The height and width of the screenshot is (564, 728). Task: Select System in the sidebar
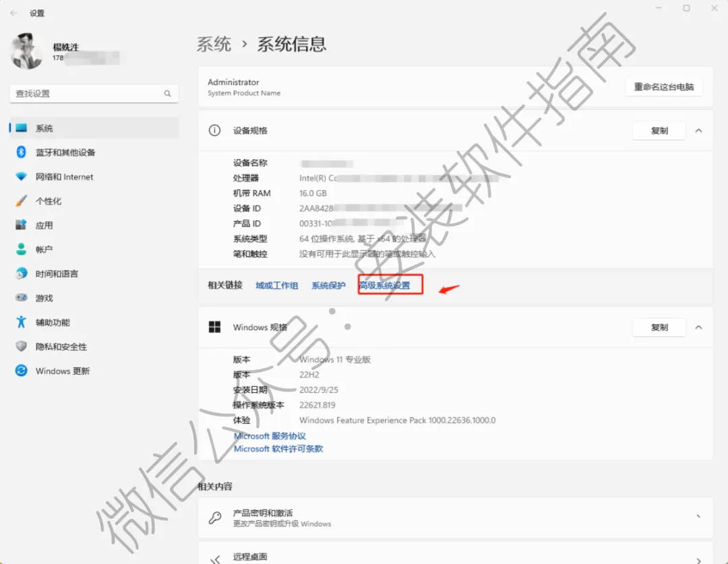(x=94, y=128)
